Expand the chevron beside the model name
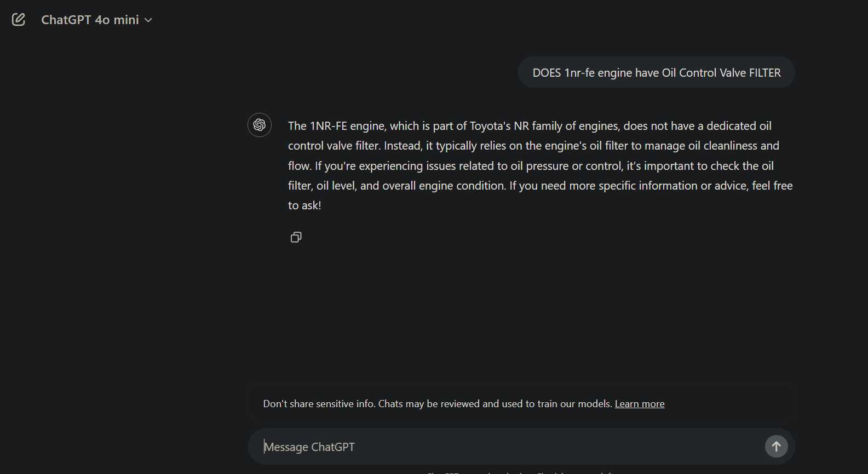 [x=148, y=20]
